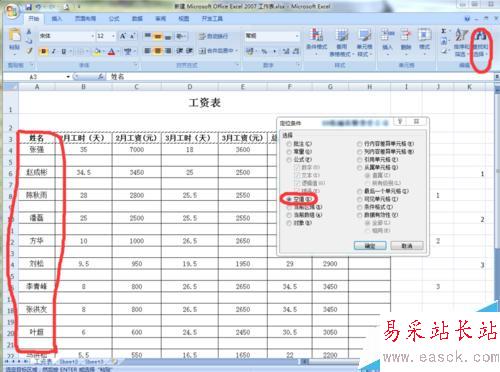Expand the Font group dialog launcher
Screen dimensions: 500x372
(136, 65)
